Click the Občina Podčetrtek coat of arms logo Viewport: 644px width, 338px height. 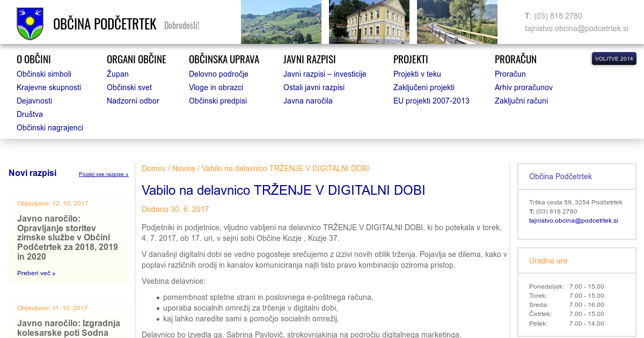click(x=30, y=24)
